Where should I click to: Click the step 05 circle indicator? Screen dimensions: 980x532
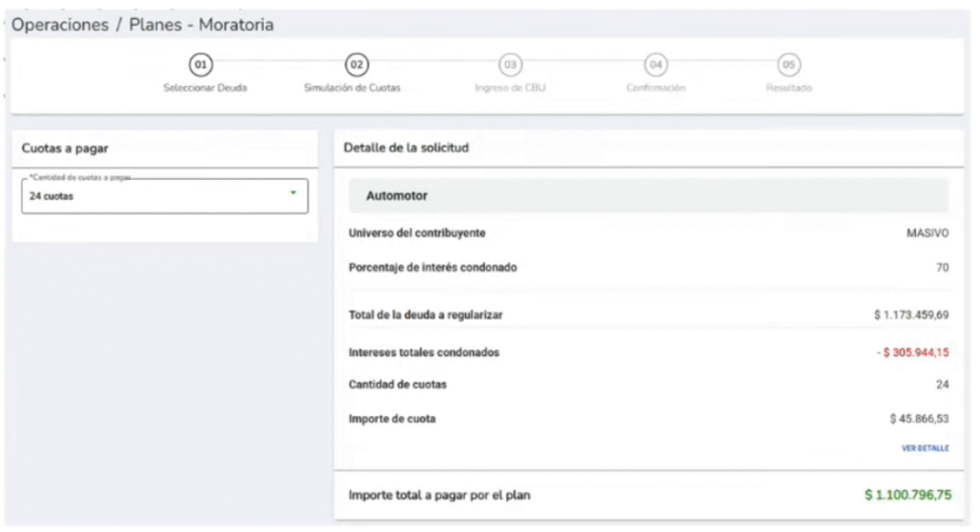pyautogui.click(x=789, y=65)
